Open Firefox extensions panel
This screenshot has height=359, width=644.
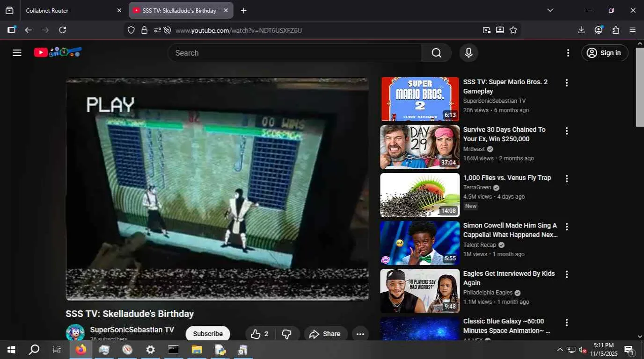click(x=616, y=30)
